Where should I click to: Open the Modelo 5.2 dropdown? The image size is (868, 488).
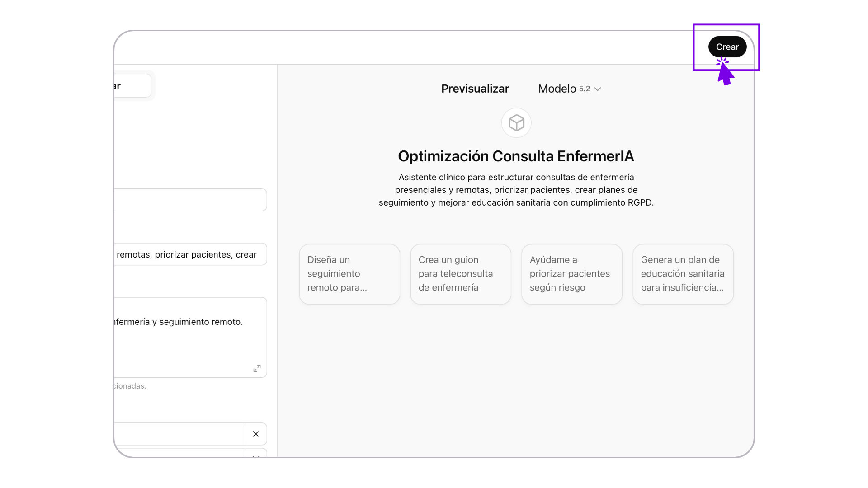[569, 89]
